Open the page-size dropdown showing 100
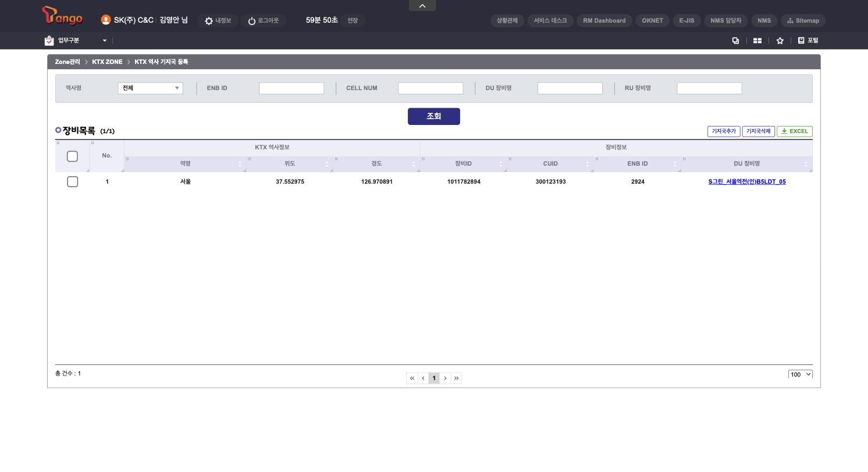868x472 pixels. [x=800, y=374]
